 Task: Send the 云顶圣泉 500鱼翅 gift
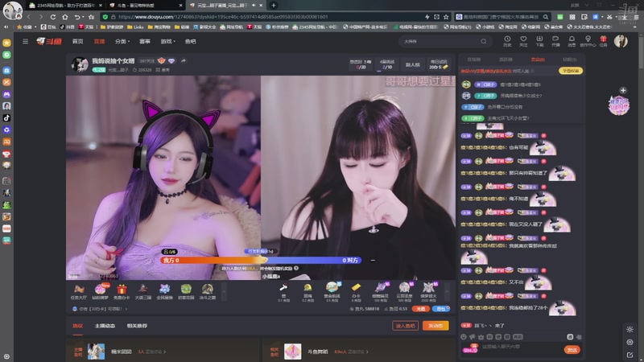click(x=404, y=291)
